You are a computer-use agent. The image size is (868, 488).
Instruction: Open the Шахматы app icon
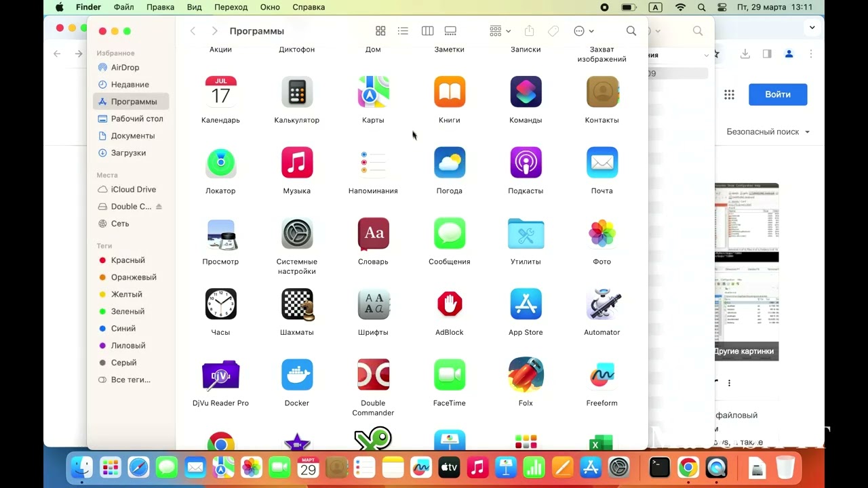tap(297, 304)
